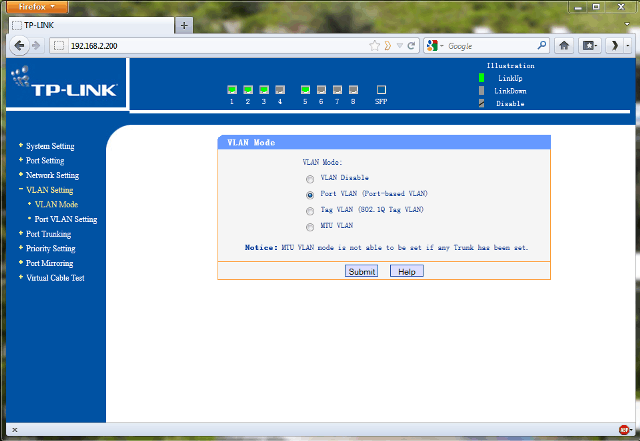640x441 pixels.
Task: Select VLAN Disable radio button
Action: pos(310,179)
